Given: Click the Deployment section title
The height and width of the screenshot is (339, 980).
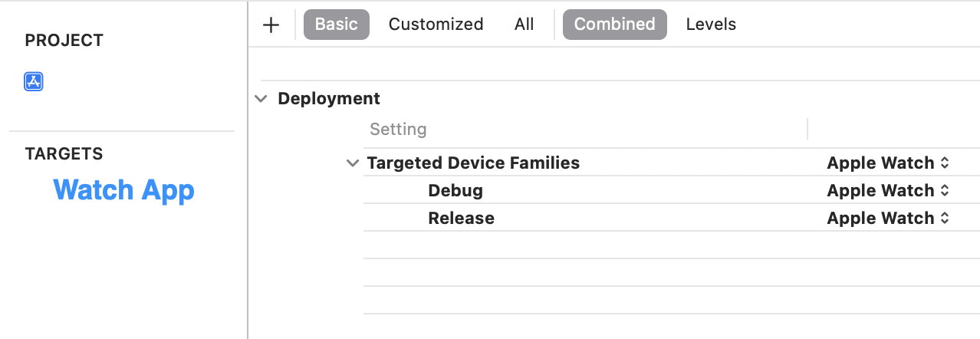Looking at the screenshot, I should 329,99.
